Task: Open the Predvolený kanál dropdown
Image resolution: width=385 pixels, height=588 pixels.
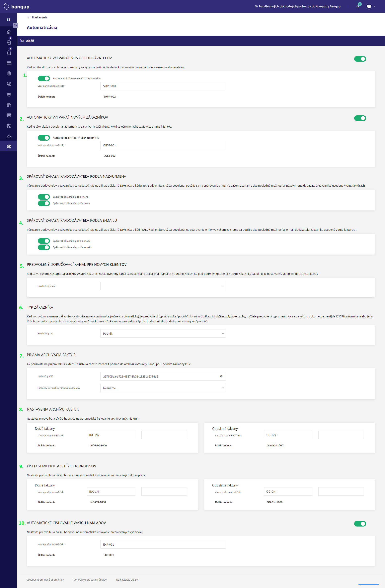Action: coord(163,286)
